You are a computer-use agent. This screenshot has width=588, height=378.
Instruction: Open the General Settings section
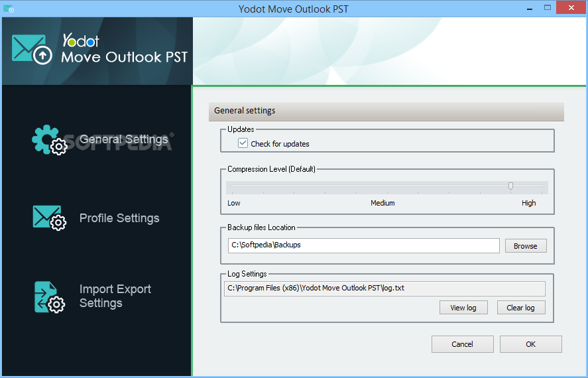click(x=124, y=139)
